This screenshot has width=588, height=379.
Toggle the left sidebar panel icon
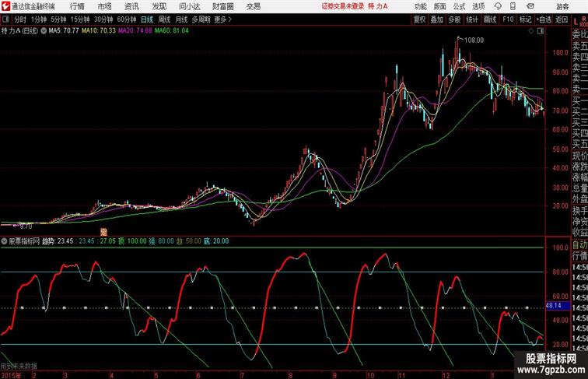click(5, 19)
